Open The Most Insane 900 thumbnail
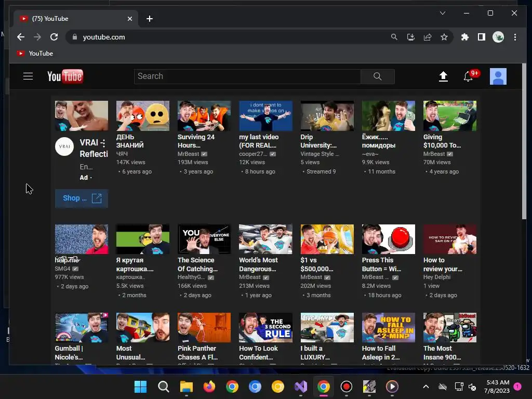 pos(450,327)
